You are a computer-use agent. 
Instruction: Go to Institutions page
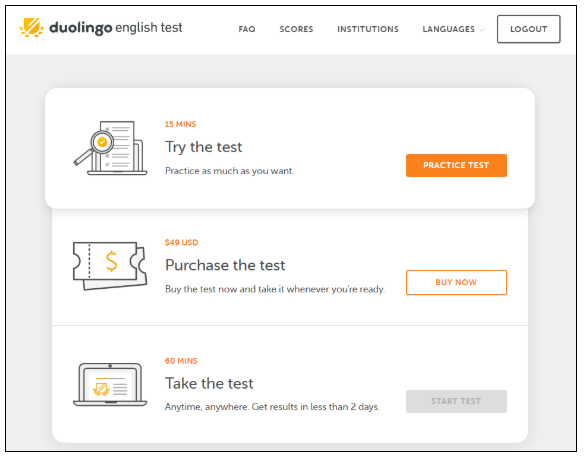[x=368, y=29]
